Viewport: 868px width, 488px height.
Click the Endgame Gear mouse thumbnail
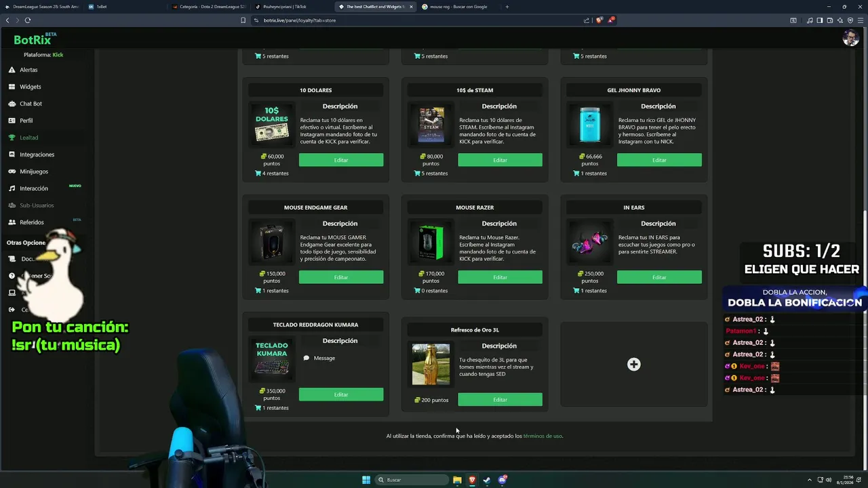pos(271,241)
